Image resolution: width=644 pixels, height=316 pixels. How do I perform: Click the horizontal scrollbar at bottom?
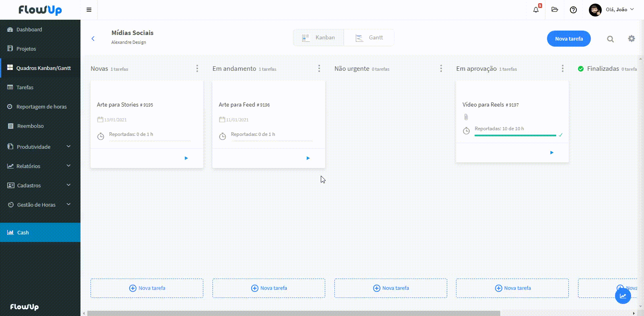[x=293, y=313]
